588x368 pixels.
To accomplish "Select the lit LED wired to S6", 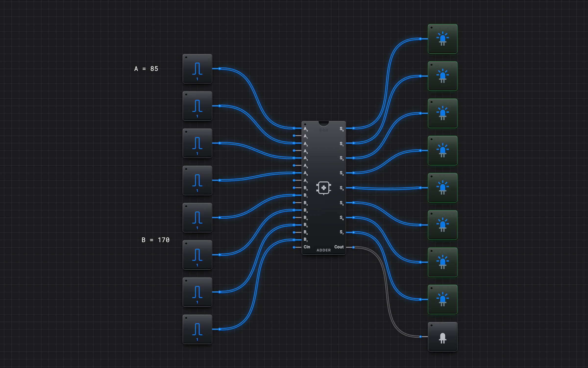I will (442, 262).
